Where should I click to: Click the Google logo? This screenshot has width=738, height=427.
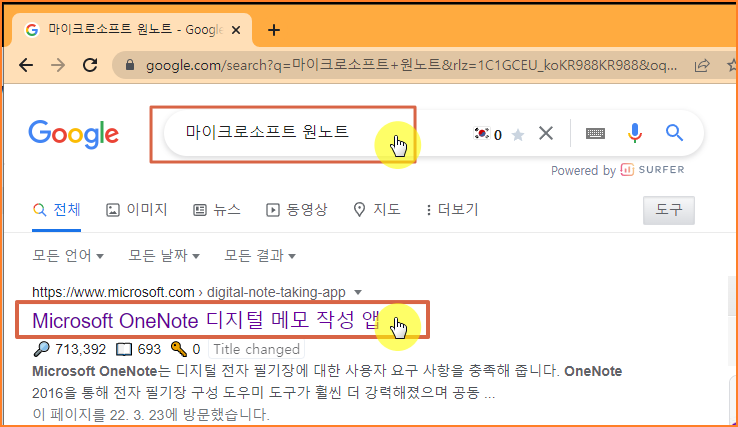(73, 134)
